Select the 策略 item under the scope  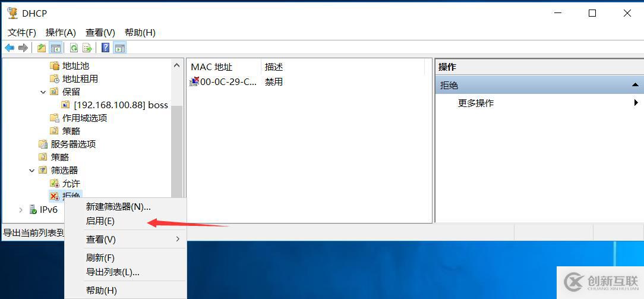click(71, 131)
